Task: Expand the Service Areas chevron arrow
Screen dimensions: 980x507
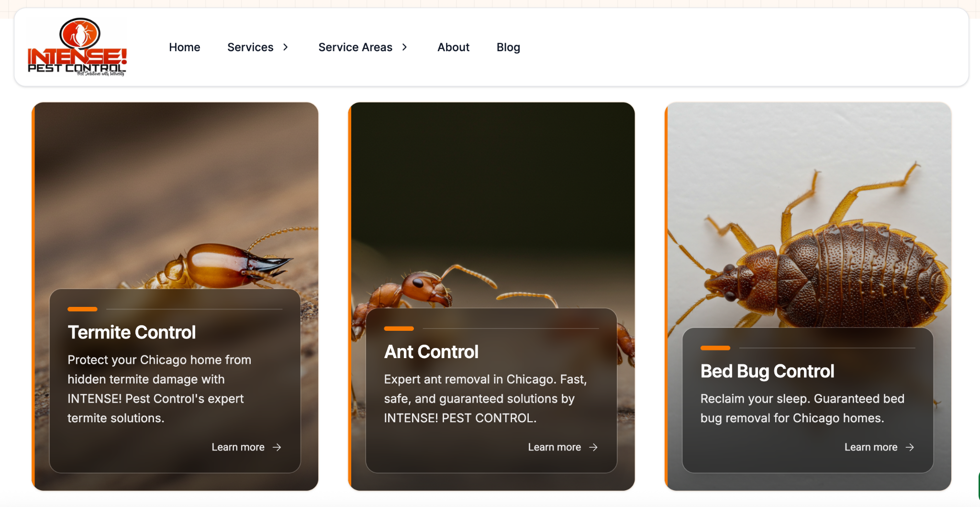Action: 404,47
